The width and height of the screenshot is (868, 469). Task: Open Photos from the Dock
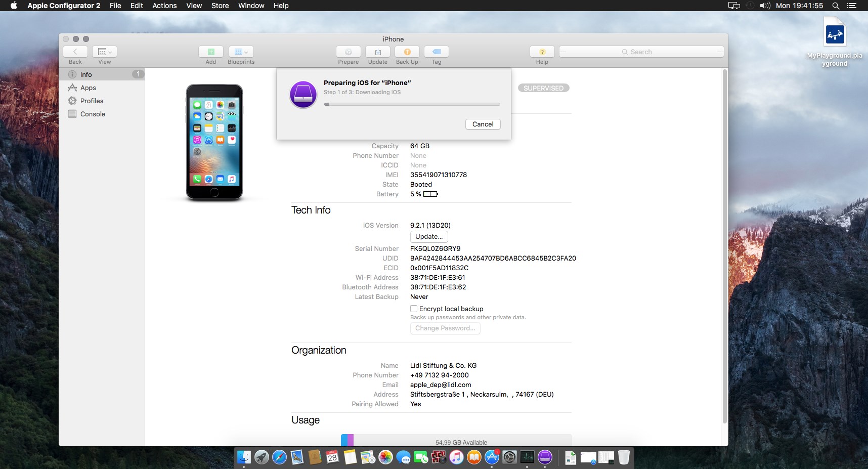(x=385, y=457)
